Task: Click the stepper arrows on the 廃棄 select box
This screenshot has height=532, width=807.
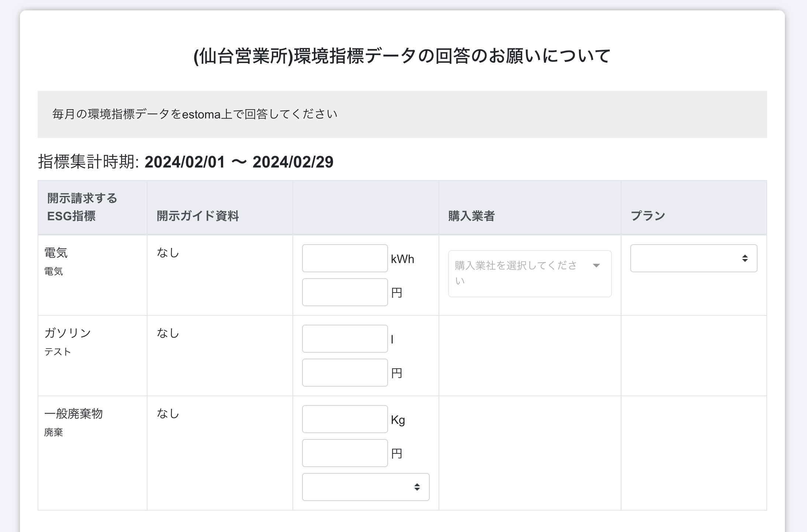Action: (x=417, y=487)
